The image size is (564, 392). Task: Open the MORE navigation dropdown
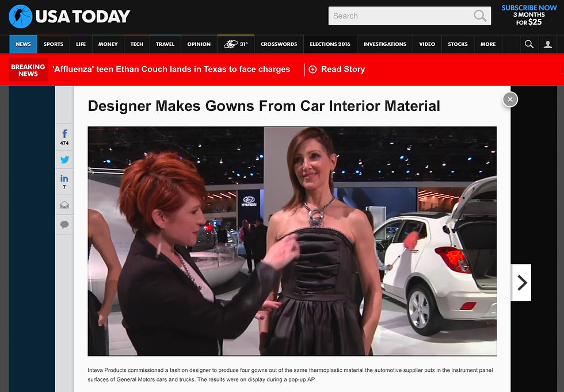487,44
